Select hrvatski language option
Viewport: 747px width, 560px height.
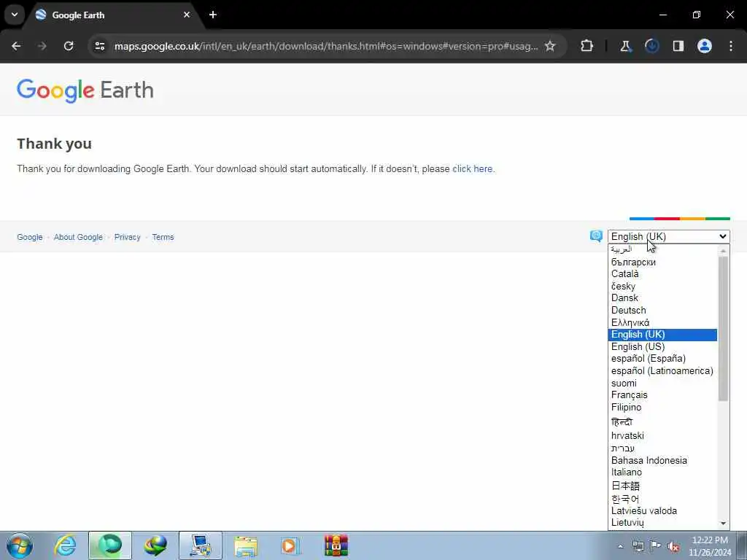(662, 436)
